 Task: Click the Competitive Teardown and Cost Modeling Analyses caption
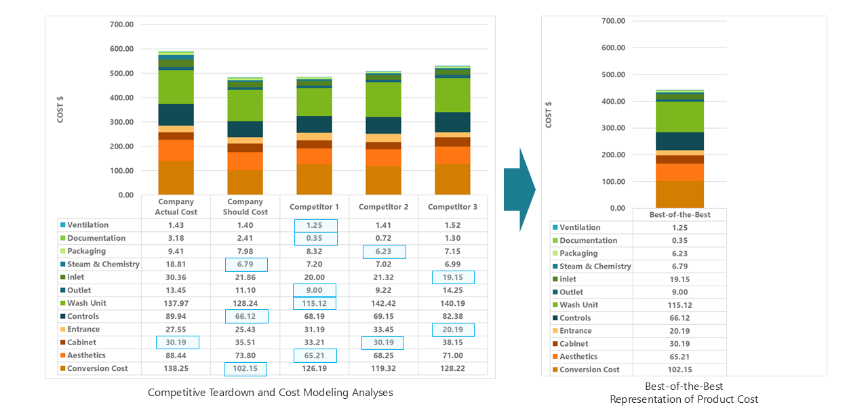270,393
